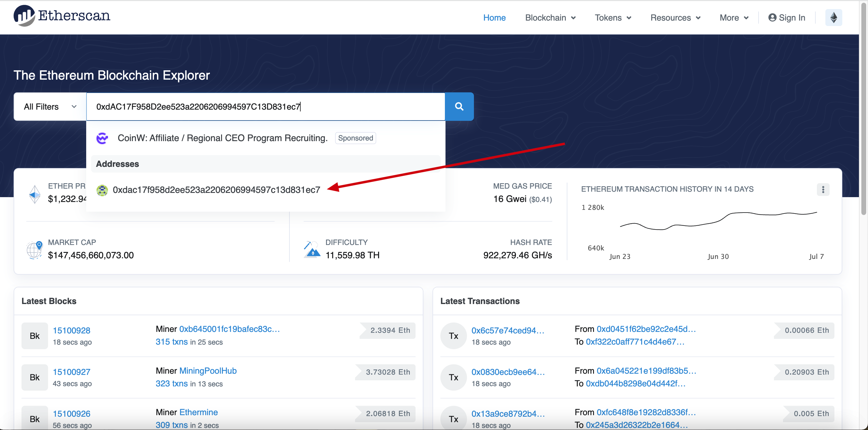This screenshot has width=868, height=430.
Task: Select the suggested address 0xdac17f958d2ee...
Action: (216, 190)
